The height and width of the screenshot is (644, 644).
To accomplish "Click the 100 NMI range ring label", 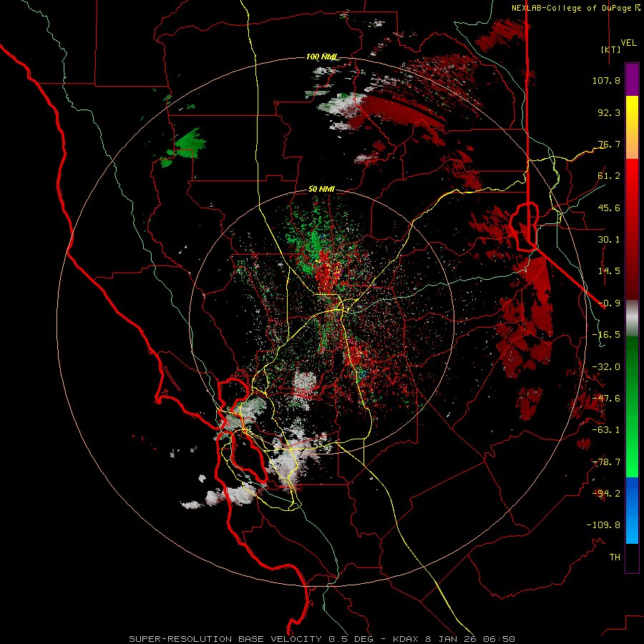I will coord(321,57).
